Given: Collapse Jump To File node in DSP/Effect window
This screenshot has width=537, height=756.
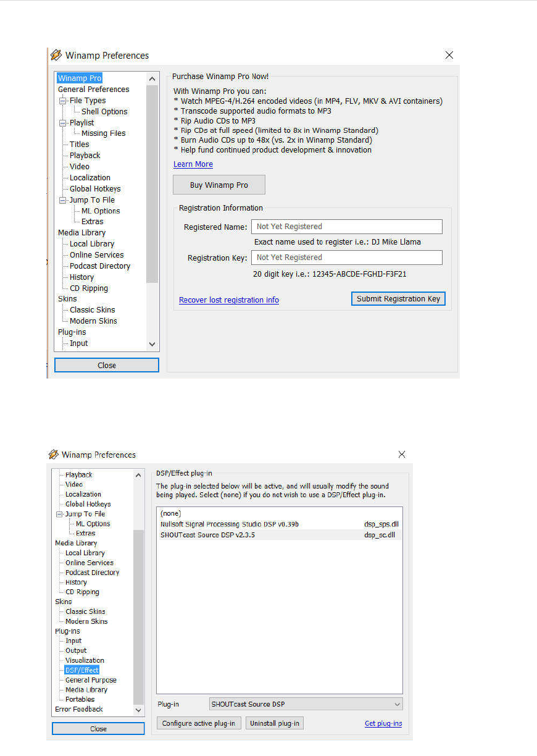Looking at the screenshot, I should click(x=59, y=514).
